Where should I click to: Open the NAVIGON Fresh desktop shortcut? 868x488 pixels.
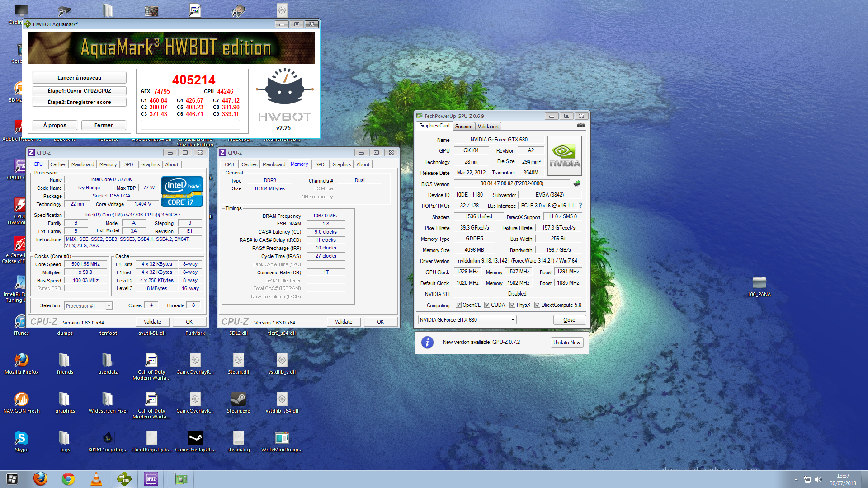(21, 403)
